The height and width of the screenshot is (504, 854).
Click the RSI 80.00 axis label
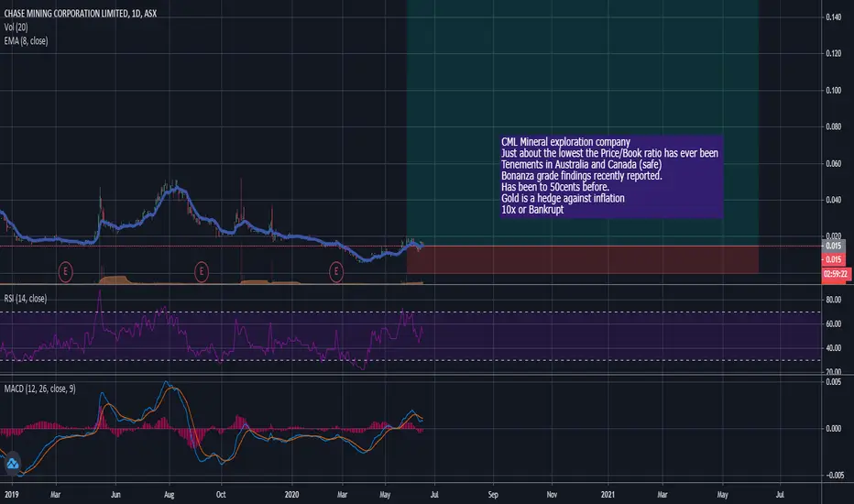pos(833,300)
